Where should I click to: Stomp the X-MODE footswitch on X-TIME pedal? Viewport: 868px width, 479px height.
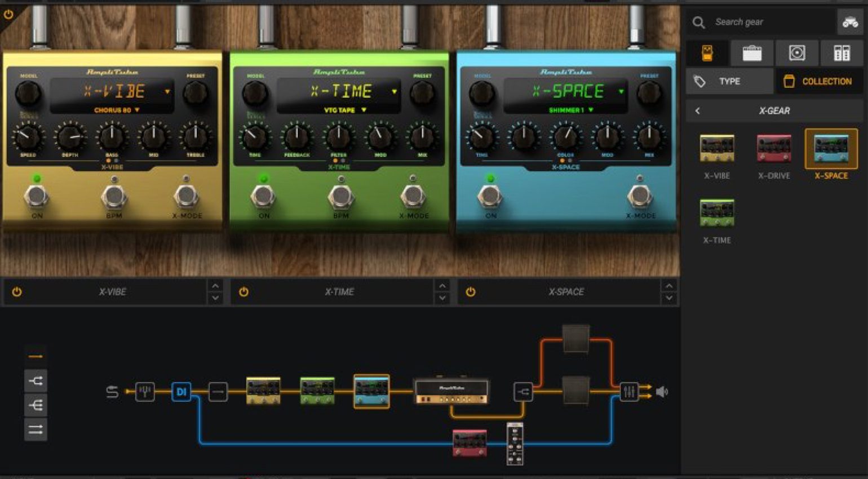(x=413, y=197)
